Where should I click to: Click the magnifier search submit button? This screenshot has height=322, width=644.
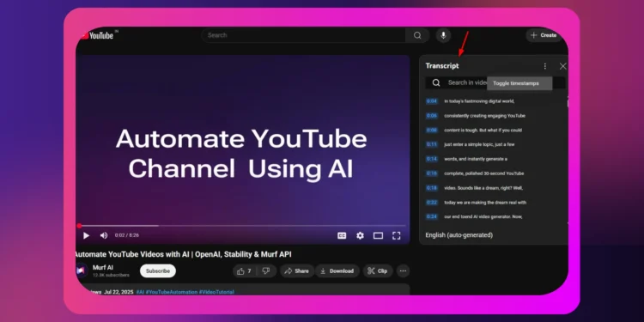click(x=417, y=35)
